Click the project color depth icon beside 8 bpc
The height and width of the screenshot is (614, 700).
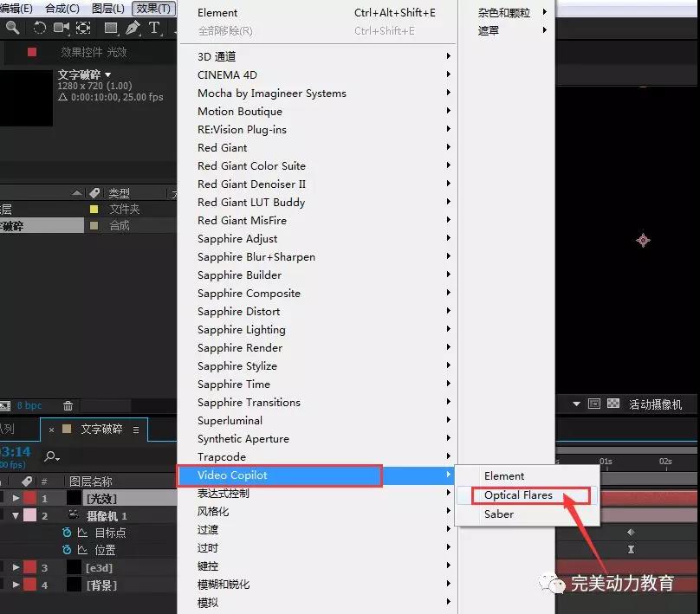point(5,405)
